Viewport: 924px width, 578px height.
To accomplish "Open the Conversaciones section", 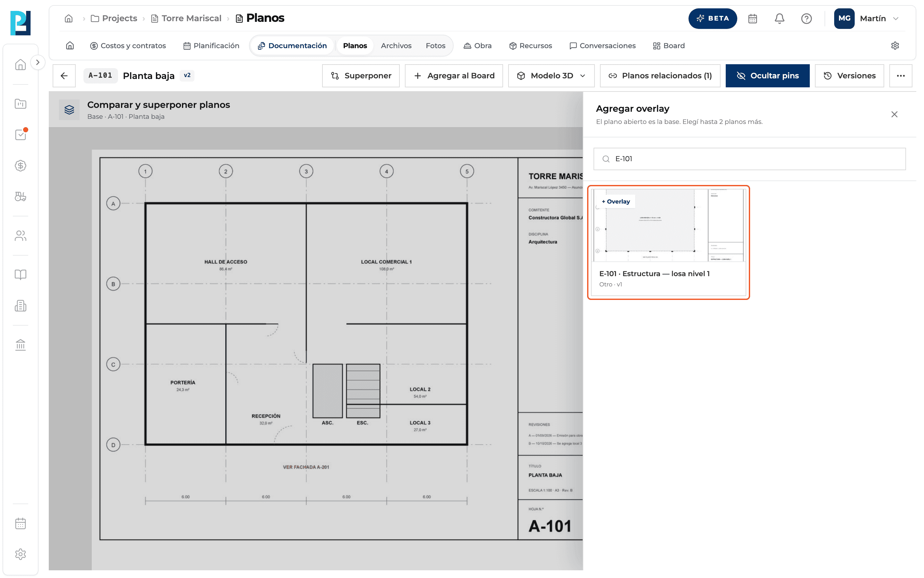I will 602,46.
